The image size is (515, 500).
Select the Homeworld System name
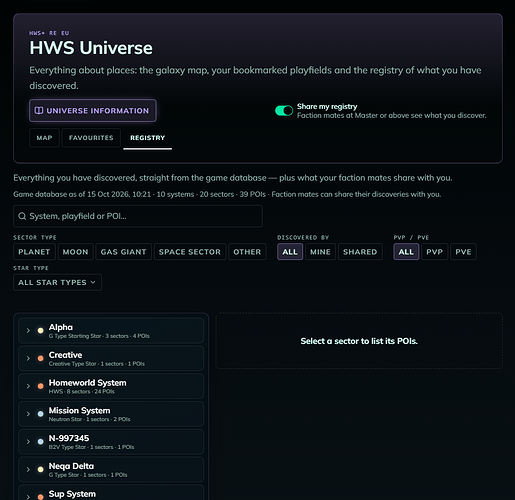click(88, 383)
